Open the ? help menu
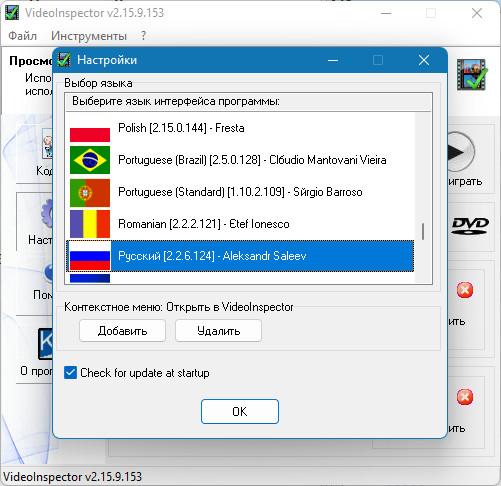The height and width of the screenshot is (486, 501). (143, 36)
